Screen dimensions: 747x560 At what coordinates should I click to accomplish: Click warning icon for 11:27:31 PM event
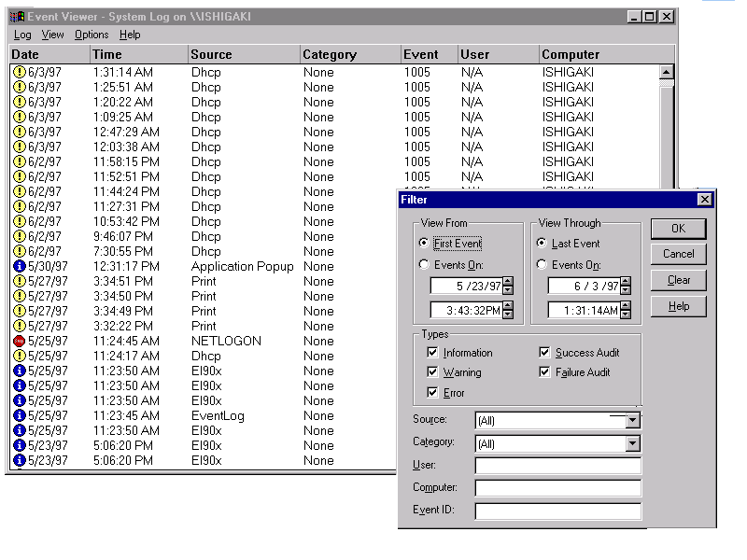(x=19, y=206)
